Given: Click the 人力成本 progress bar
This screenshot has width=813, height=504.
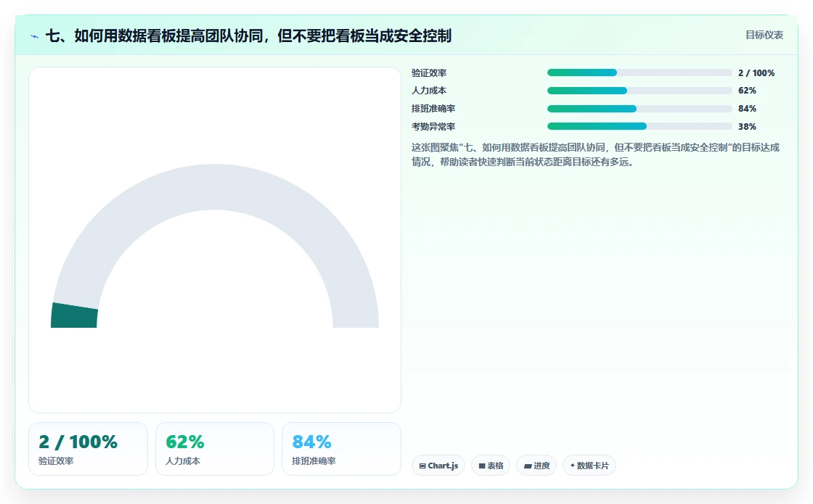Looking at the screenshot, I should pos(640,91).
